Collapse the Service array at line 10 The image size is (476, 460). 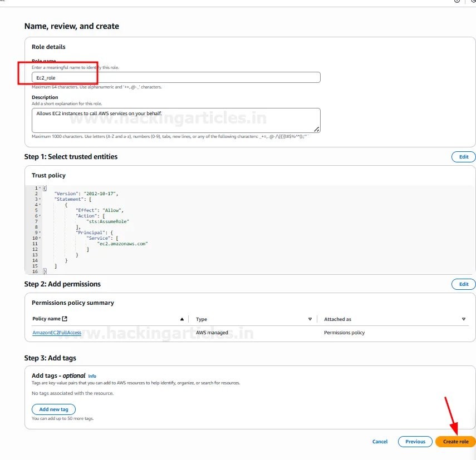click(40, 238)
